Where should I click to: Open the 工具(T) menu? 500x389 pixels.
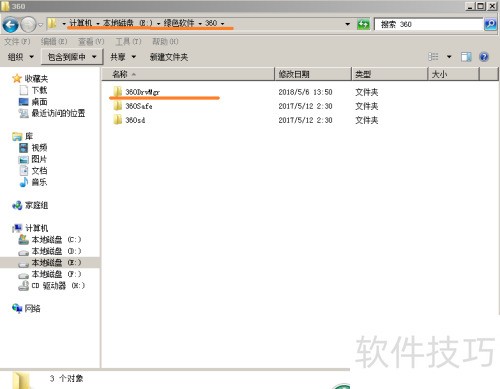pyautogui.click(x=128, y=41)
